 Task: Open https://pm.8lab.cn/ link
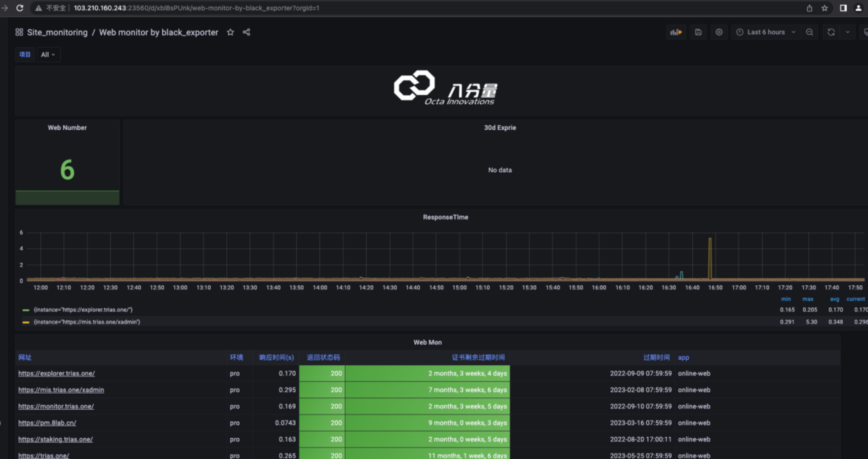coord(47,423)
